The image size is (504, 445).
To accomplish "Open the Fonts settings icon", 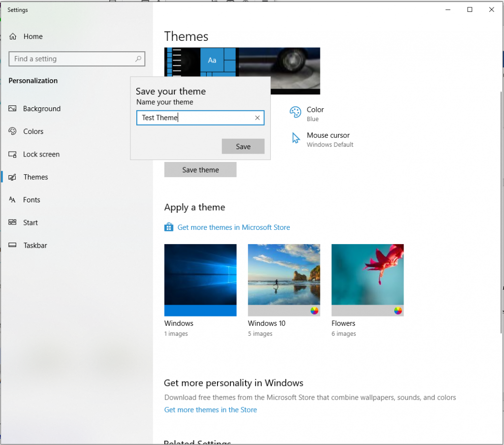I will tap(14, 200).
